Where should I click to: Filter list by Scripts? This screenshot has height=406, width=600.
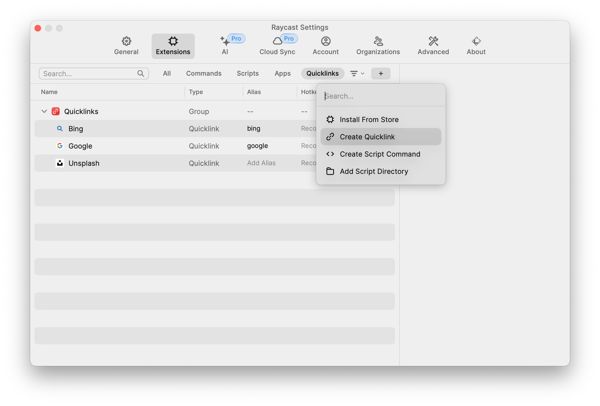tap(248, 73)
